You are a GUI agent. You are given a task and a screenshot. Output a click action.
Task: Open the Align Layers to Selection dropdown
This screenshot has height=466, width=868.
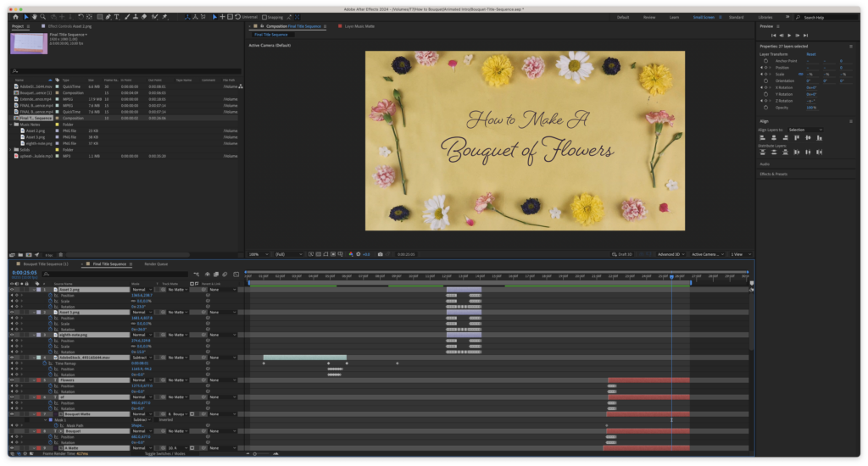[804, 130]
